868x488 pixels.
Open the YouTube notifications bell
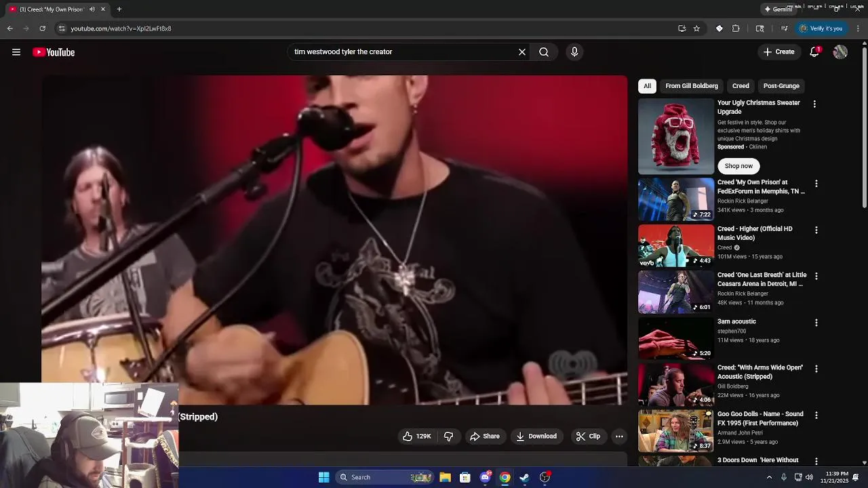[x=815, y=52]
